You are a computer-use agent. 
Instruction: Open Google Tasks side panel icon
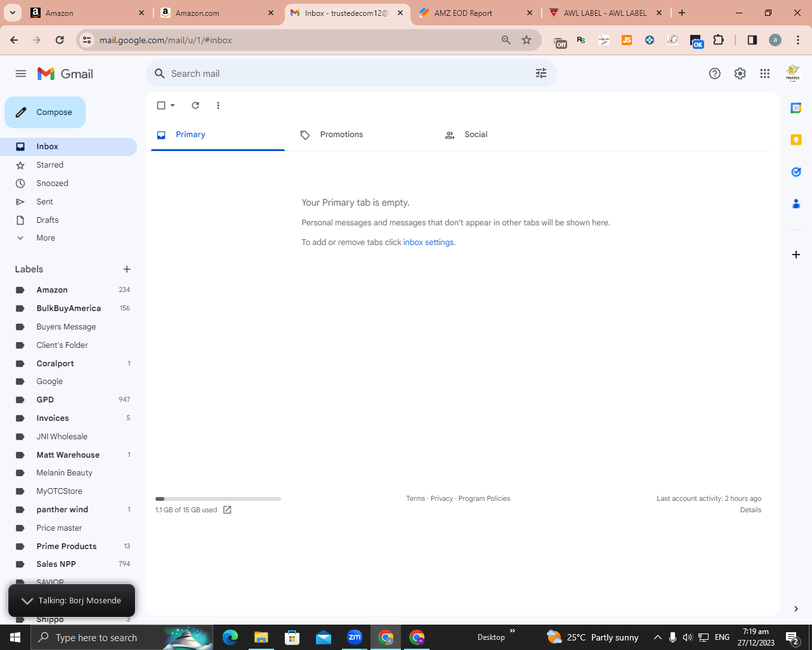click(x=796, y=172)
